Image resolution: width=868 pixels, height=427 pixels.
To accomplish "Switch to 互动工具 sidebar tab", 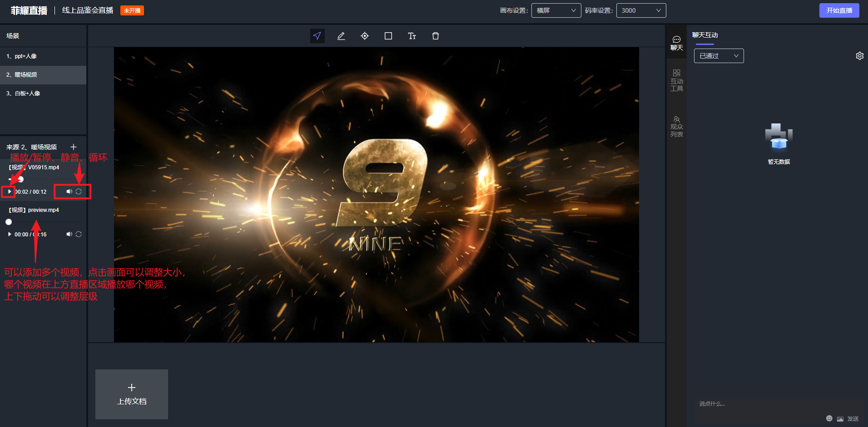I will point(676,80).
